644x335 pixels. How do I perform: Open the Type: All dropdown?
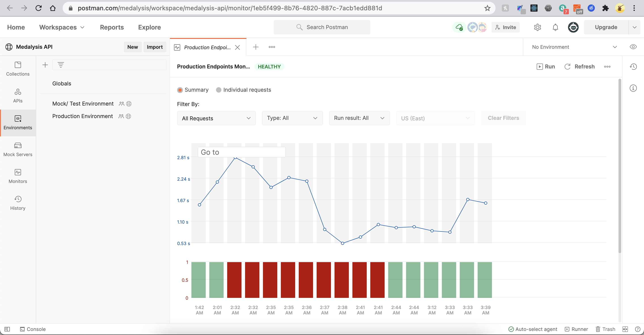tap(292, 118)
